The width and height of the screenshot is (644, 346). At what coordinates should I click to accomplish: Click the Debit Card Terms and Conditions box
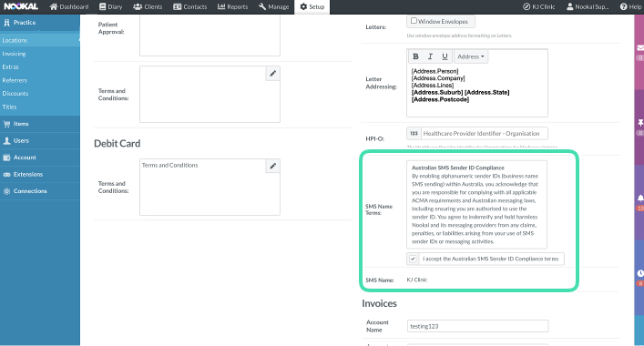tap(210, 188)
